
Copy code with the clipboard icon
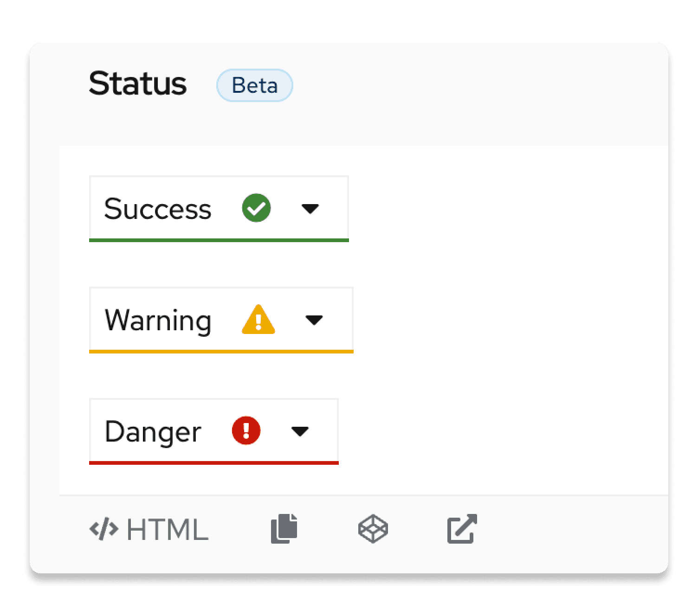[x=284, y=529]
